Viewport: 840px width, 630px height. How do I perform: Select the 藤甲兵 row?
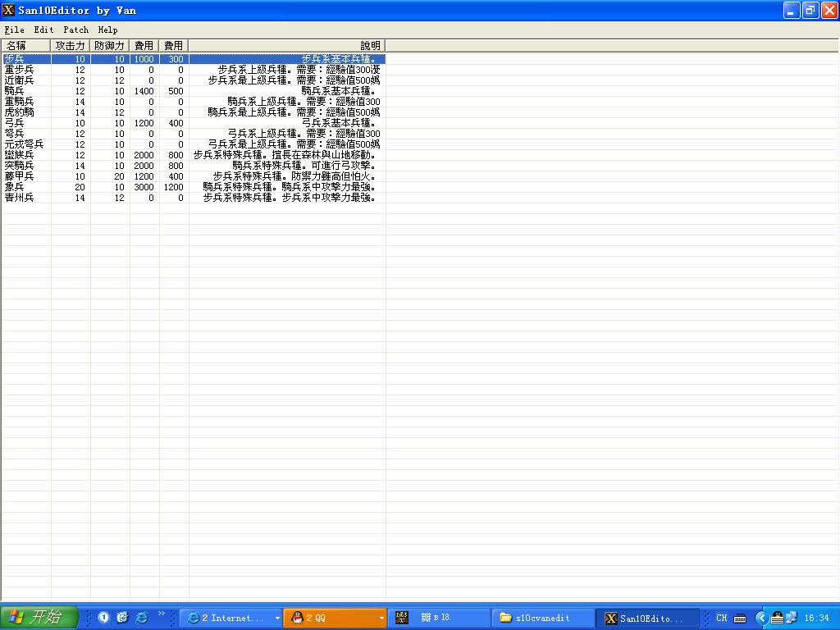pos(194,176)
